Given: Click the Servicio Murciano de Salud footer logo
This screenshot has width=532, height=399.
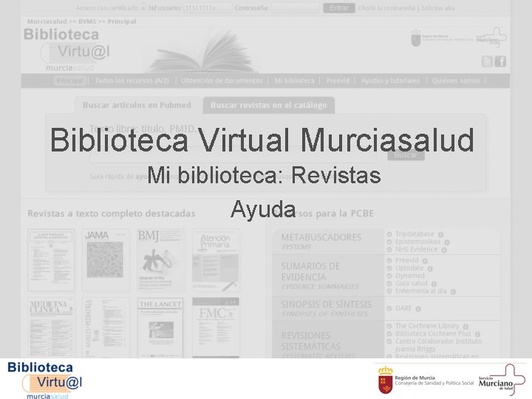Looking at the screenshot, I should point(502,380).
